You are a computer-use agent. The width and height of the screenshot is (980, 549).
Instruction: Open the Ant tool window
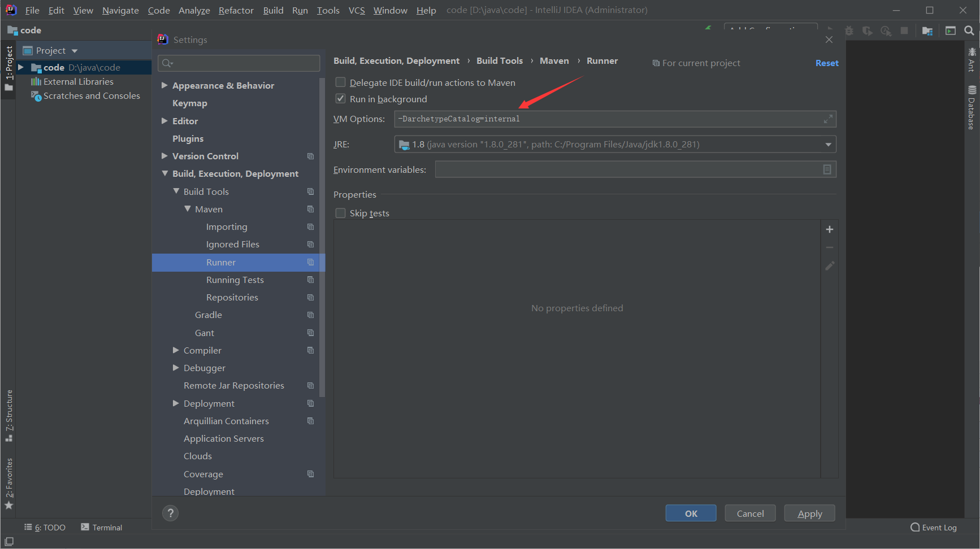972,59
